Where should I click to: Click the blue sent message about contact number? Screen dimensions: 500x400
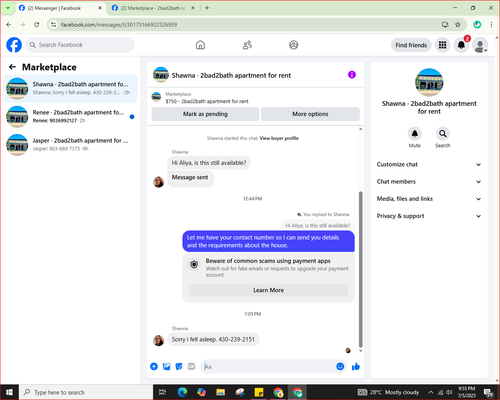268,241
